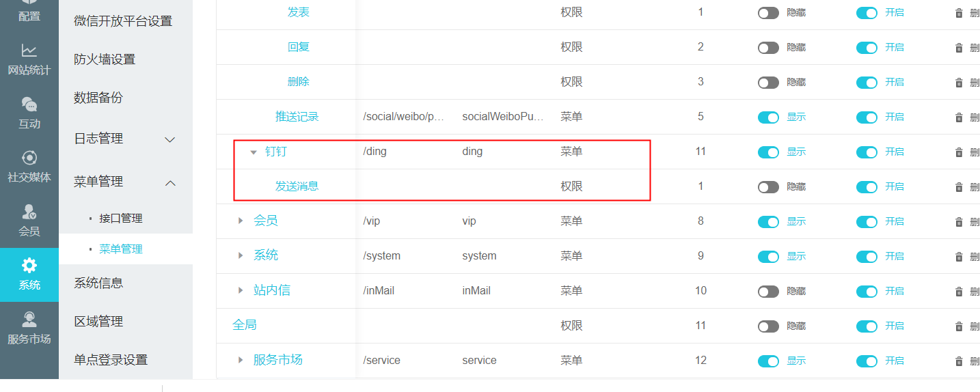980x392 pixels.
Task: Open the 互动 chat bubbles icon
Action: [x=29, y=104]
